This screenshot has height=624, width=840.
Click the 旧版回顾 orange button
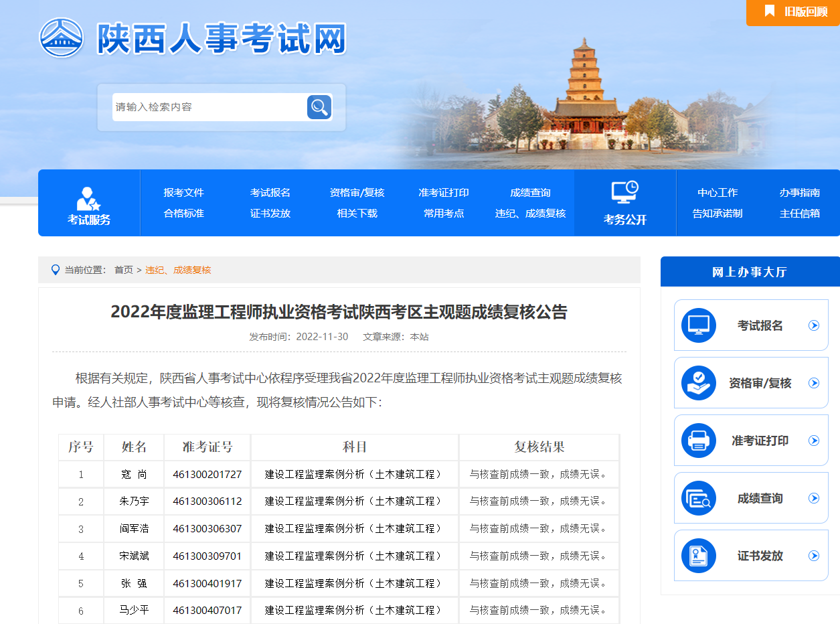click(x=794, y=12)
